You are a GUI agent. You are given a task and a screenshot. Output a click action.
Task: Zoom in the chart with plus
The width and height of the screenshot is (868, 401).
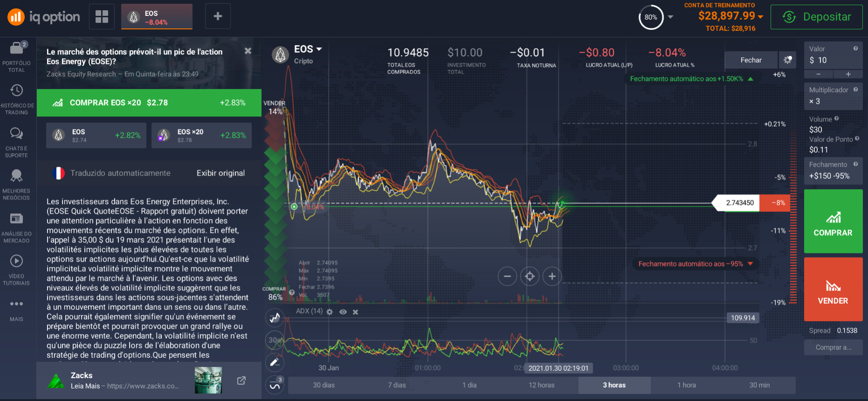click(552, 276)
